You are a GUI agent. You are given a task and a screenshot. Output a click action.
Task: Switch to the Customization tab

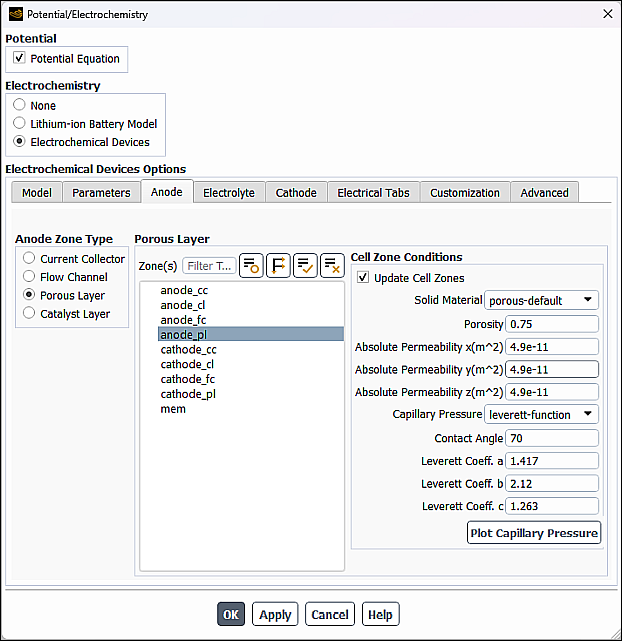[x=465, y=193]
